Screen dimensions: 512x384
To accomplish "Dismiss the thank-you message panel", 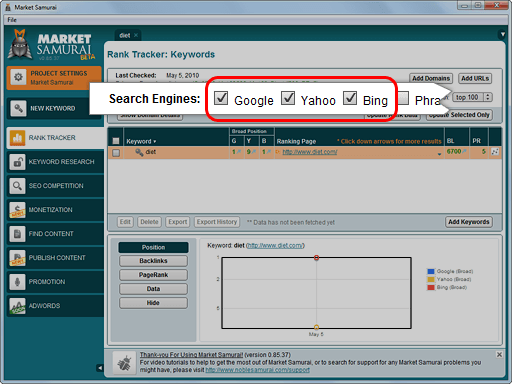I will pos(499,355).
